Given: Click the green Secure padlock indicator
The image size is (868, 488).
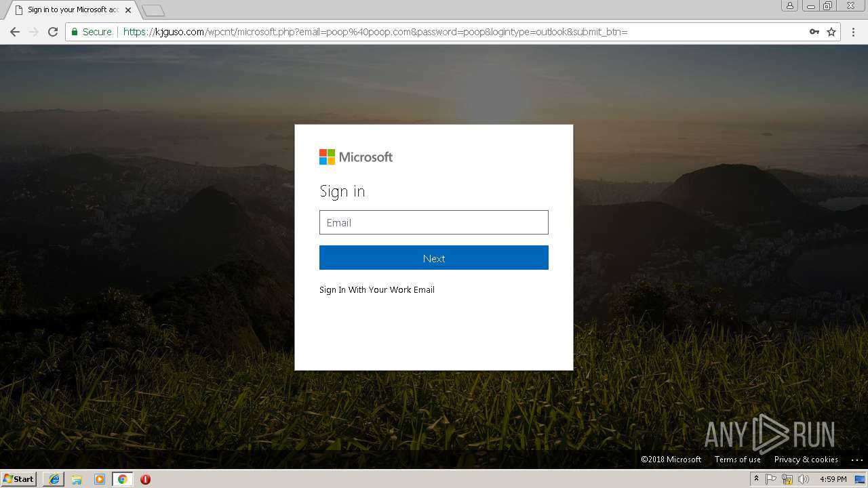Looking at the screenshot, I should pos(92,32).
